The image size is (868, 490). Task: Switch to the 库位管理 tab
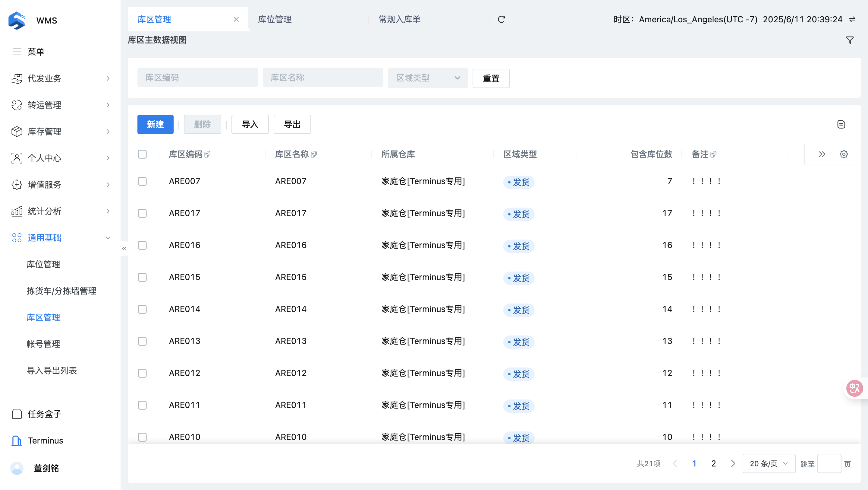tap(275, 20)
